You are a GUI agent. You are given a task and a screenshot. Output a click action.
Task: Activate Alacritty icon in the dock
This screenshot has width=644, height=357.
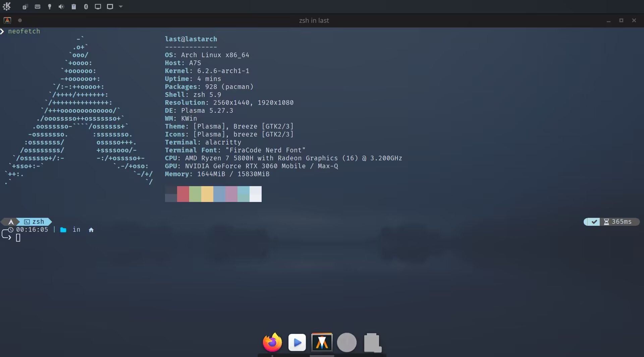[322, 342]
